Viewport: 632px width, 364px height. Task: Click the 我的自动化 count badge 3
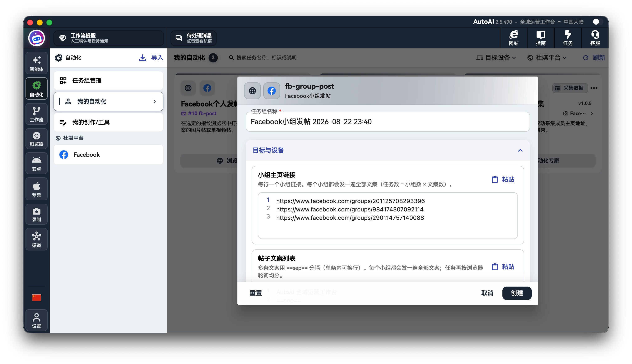pyautogui.click(x=213, y=58)
